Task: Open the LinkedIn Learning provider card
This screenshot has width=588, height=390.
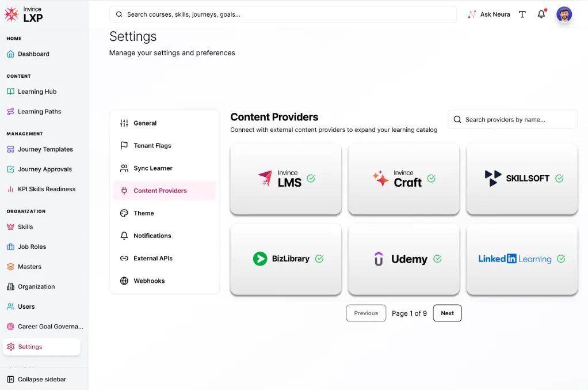Action: (522, 259)
